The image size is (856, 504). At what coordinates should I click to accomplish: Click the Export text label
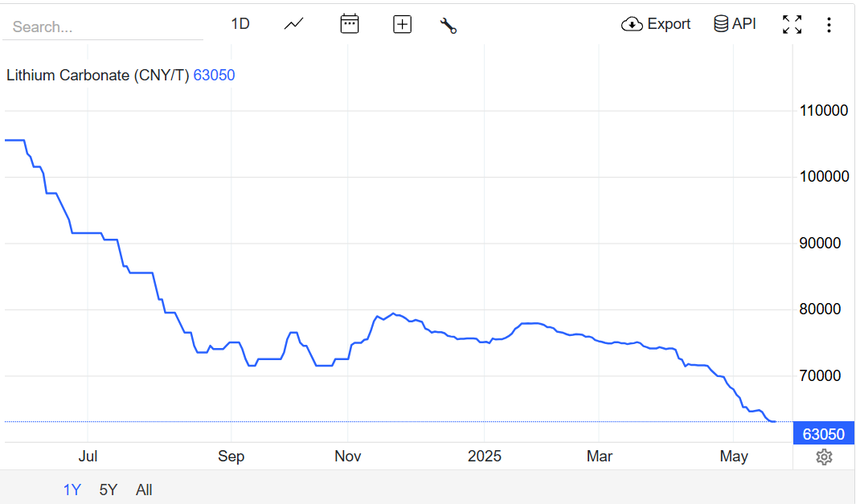click(x=669, y=24)
